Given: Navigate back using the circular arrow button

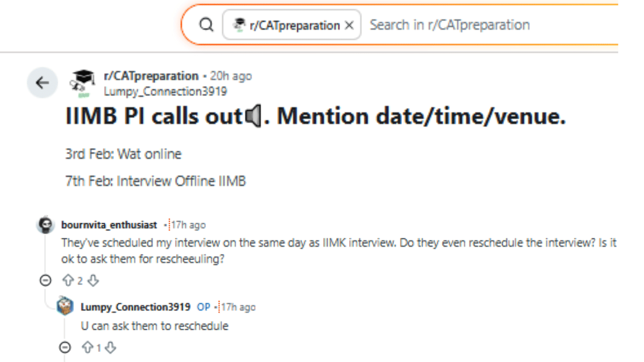Looking at the screenshot, I should 42,82.
